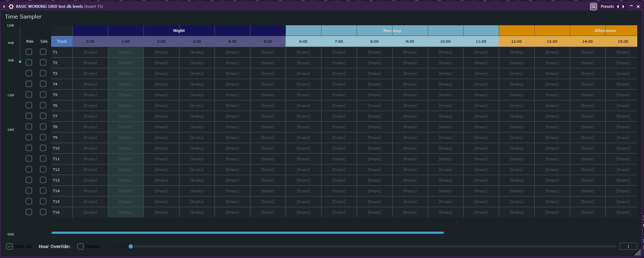The image size is (644, 258).
Task: Click the Hour Override slider handle
Action: pos(131,246)
